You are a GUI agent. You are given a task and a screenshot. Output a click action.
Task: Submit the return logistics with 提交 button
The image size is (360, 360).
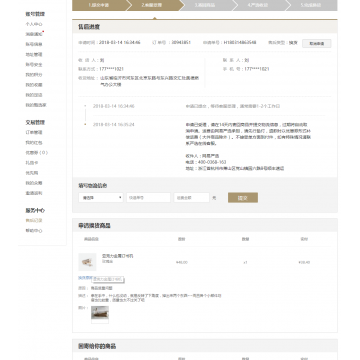pos(243,198)
